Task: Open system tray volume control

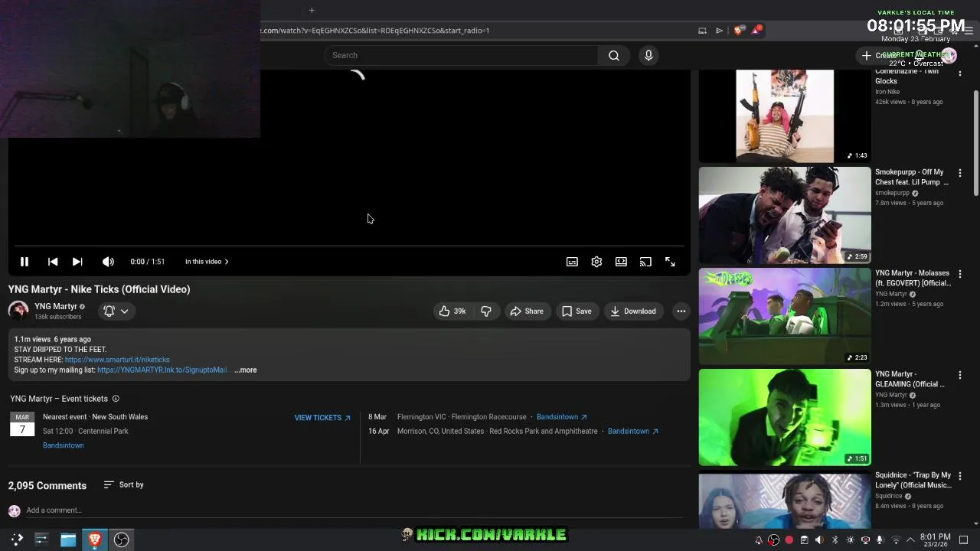Action: (819, 540)
